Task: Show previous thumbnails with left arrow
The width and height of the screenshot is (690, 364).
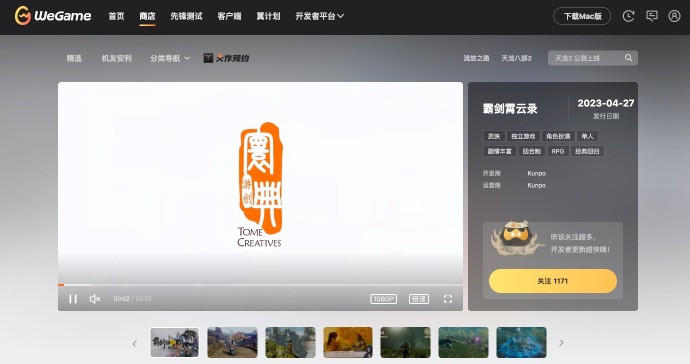Action: 134,343
